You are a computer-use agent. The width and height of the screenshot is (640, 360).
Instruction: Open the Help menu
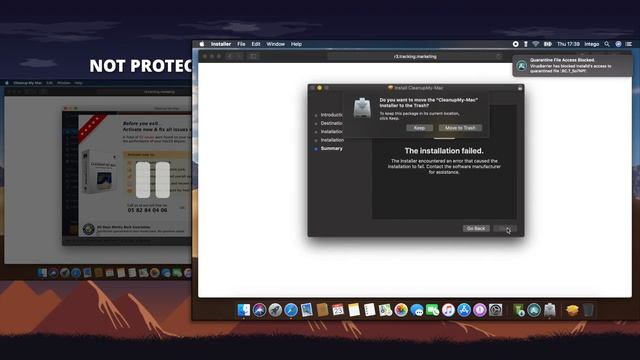296,44
